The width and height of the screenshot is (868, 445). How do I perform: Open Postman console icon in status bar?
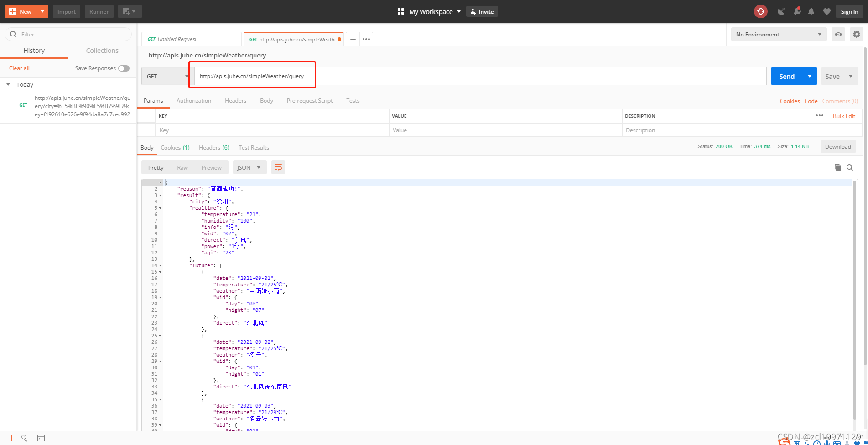[x=41, y=438]
